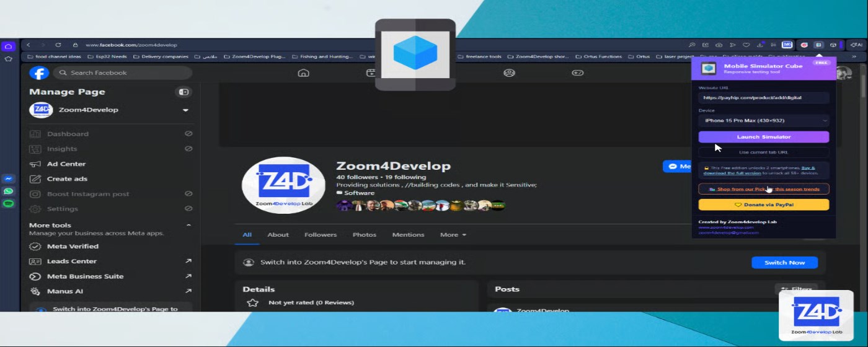This screenshot has width=868, height=347.
Task: Click the Ad Center megaphone icon
Action: coord(35,164)
